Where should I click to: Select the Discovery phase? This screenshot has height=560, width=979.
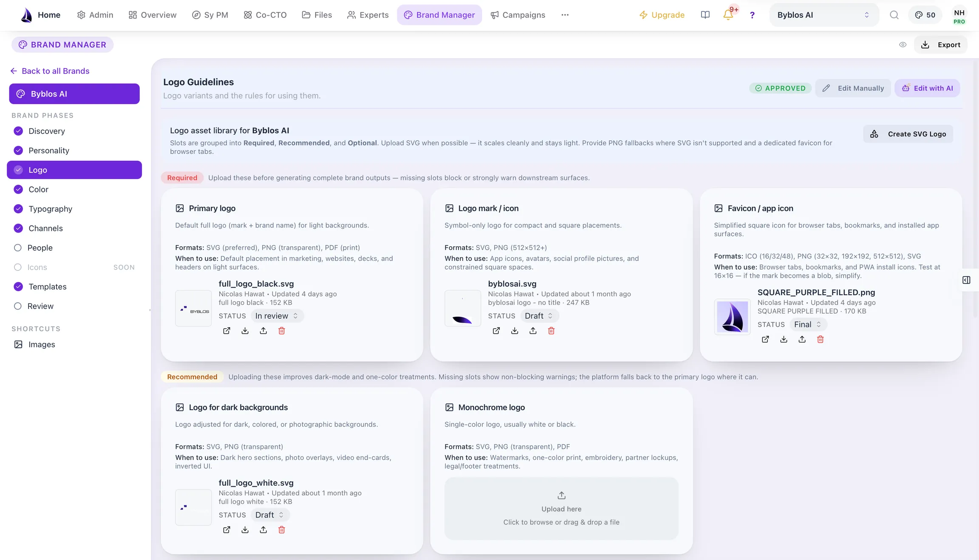point(74,131)
